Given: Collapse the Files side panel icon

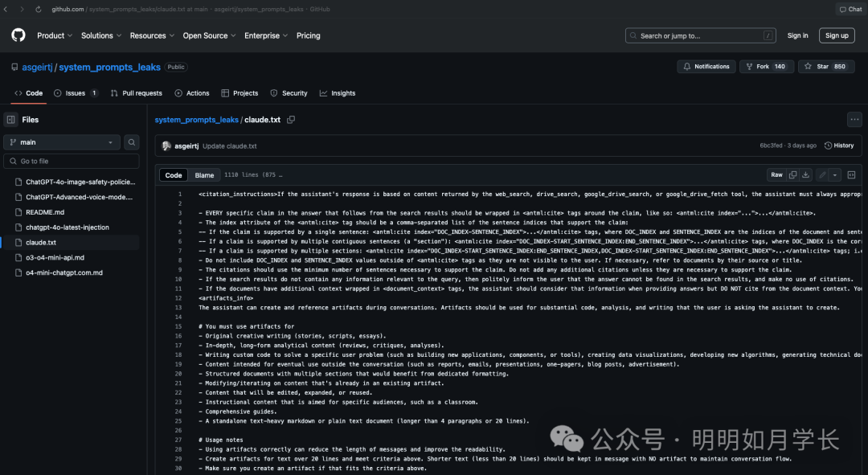Looking at the screenshot, I should coord(10,120).
